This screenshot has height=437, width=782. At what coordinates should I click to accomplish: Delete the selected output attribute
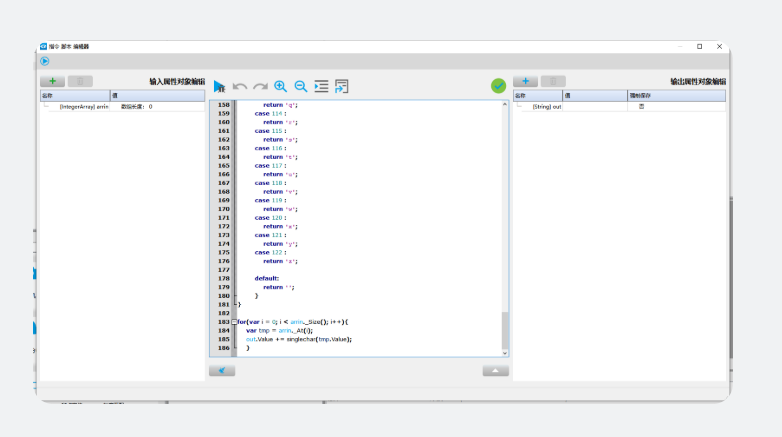click(x=553, y=81)
